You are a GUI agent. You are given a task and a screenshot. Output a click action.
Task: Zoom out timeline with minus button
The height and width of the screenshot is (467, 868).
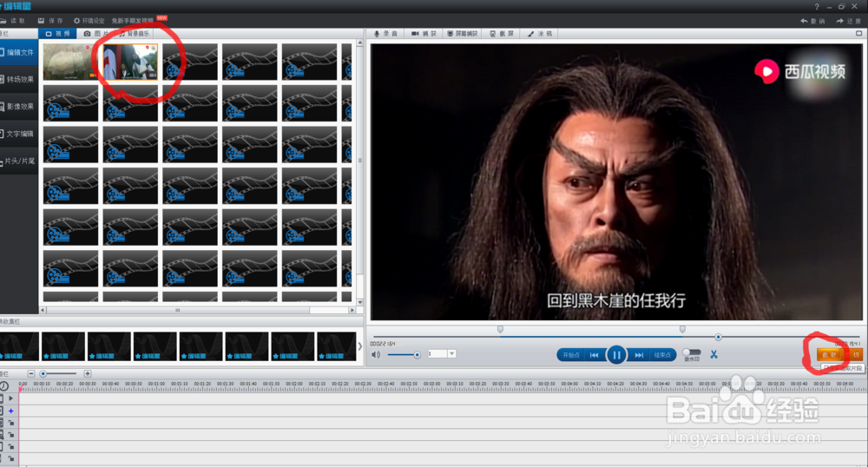(x=31, y=373)
